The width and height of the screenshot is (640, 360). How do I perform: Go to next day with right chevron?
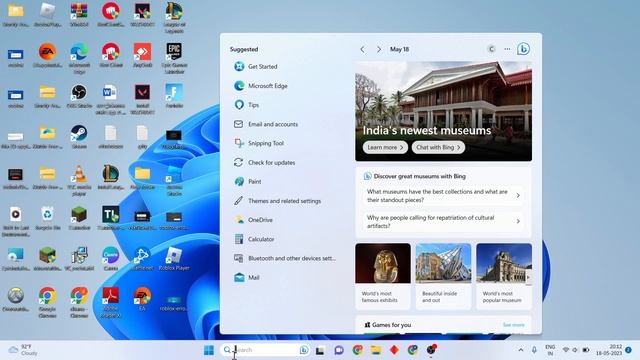point(379,49)
